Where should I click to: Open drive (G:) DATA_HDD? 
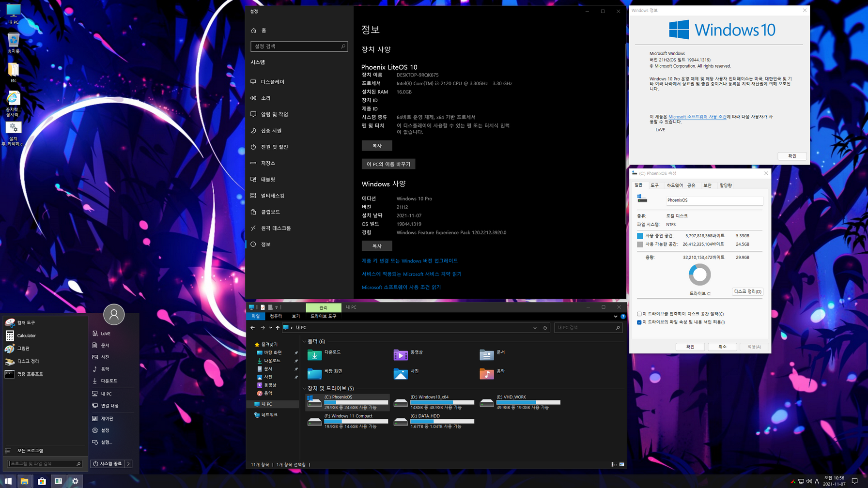pos(434,421)
